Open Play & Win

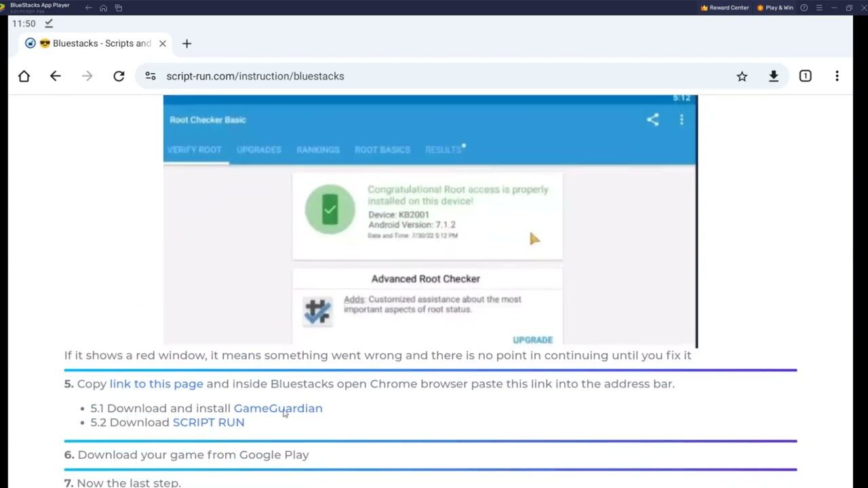coord(775,8)
